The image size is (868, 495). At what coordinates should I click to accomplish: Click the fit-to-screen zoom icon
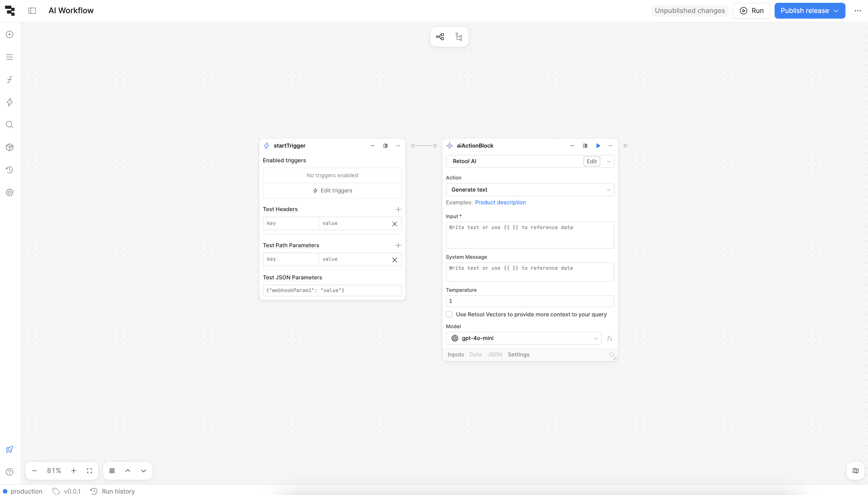89,470
